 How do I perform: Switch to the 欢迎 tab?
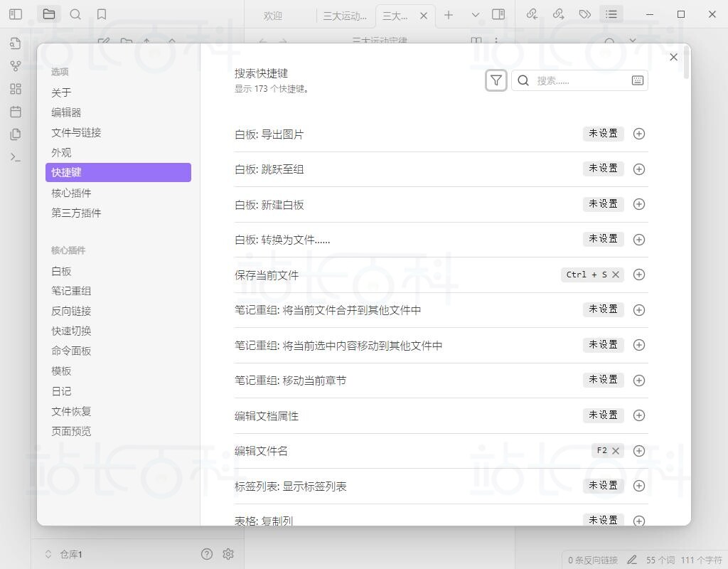(x=273, y=16)
